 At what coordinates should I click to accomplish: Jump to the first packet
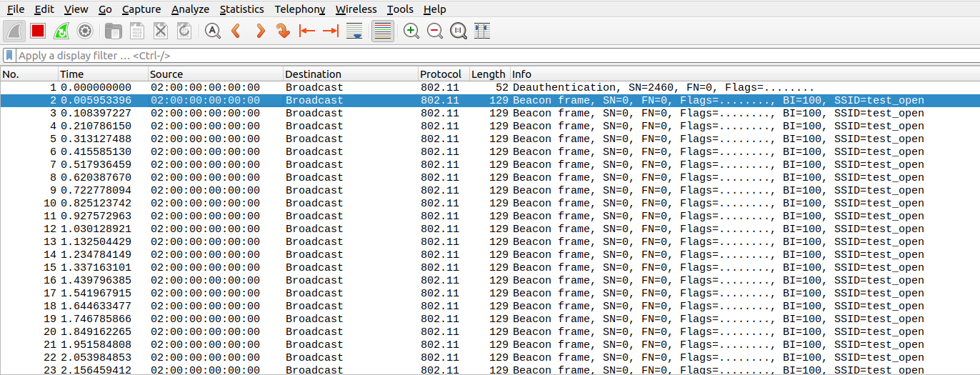point(307,31)
